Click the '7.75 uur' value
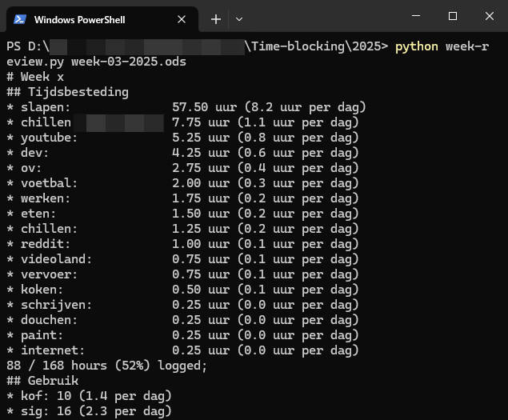 [x=201, y=122]
